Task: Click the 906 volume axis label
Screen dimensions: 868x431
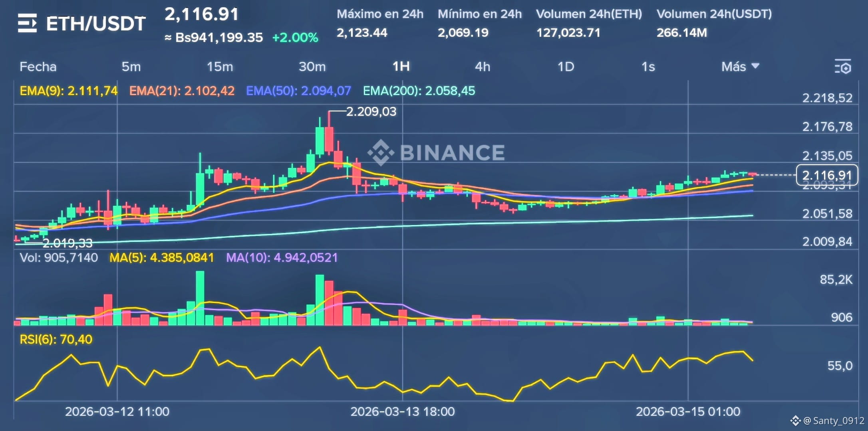Action: (842, 318)
